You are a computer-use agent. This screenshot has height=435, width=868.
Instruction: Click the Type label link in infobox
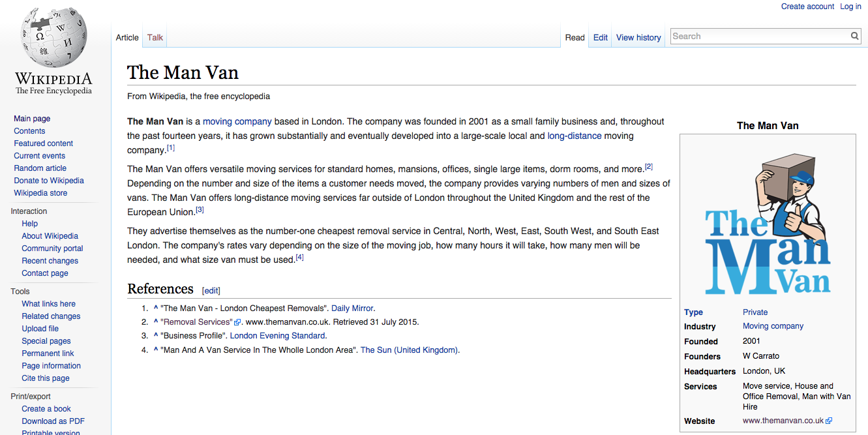[x=693, y=312]
